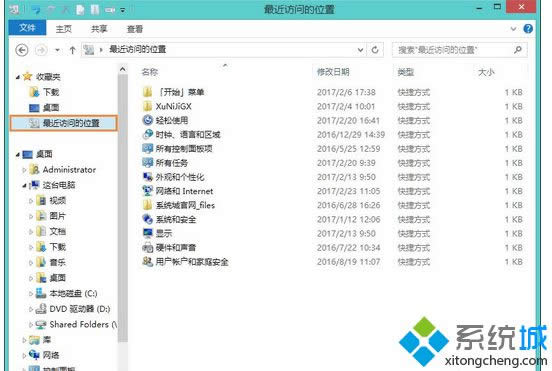
Task: Select the 外观和个性化 icon
Action: 148,177
